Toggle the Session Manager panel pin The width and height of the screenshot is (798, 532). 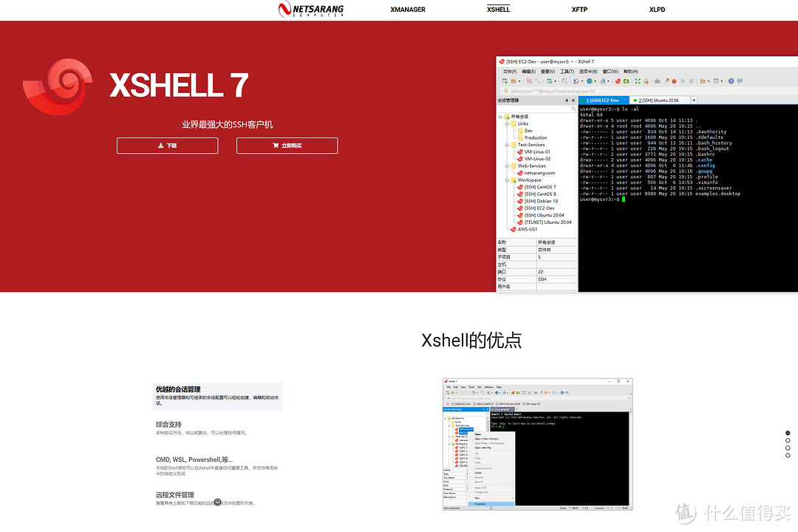point(567,100)
